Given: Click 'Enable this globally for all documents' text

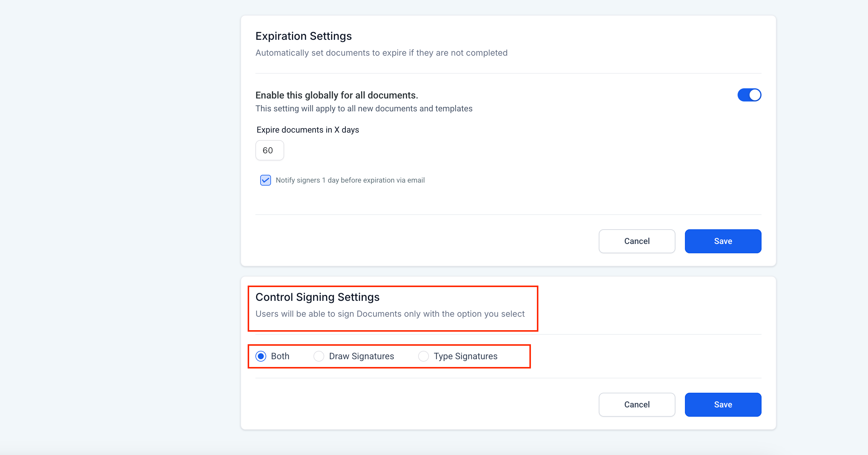Looking at the screenshot, I should pos(336,95).
